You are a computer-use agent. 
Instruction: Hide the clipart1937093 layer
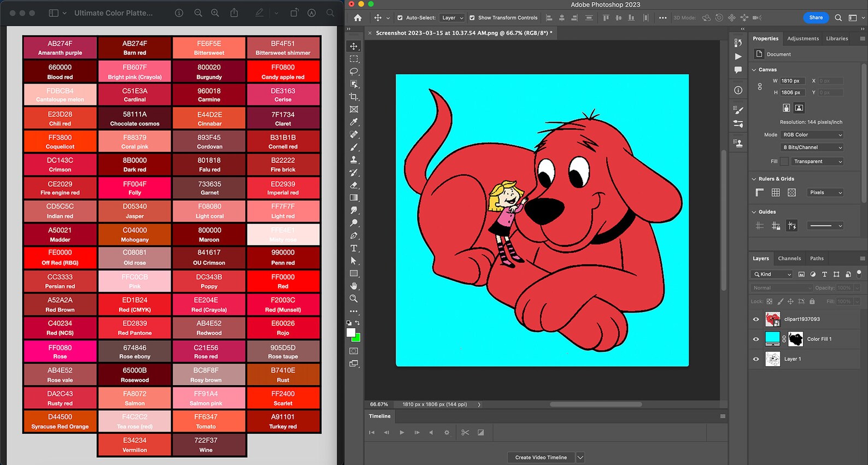tap(756, 320)
